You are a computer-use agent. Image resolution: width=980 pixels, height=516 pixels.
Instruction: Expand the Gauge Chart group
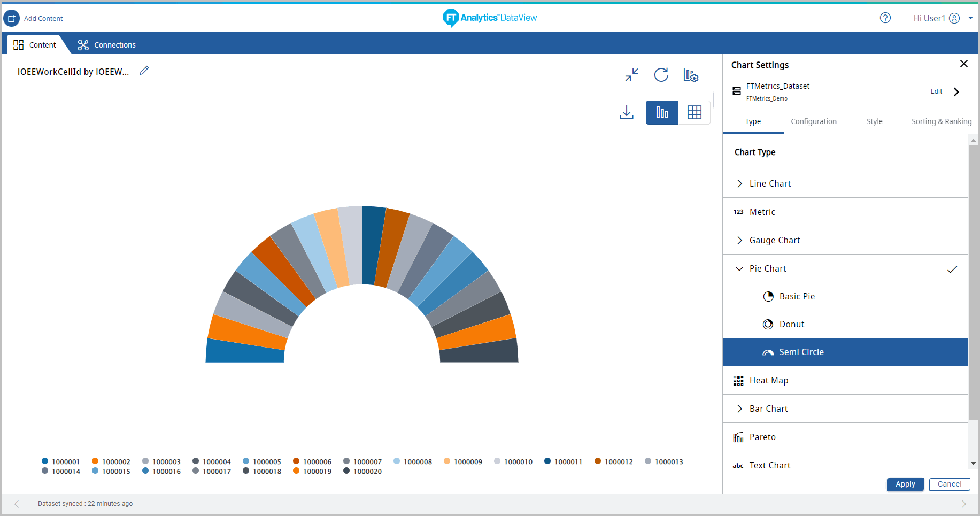[x=739, y=240]
